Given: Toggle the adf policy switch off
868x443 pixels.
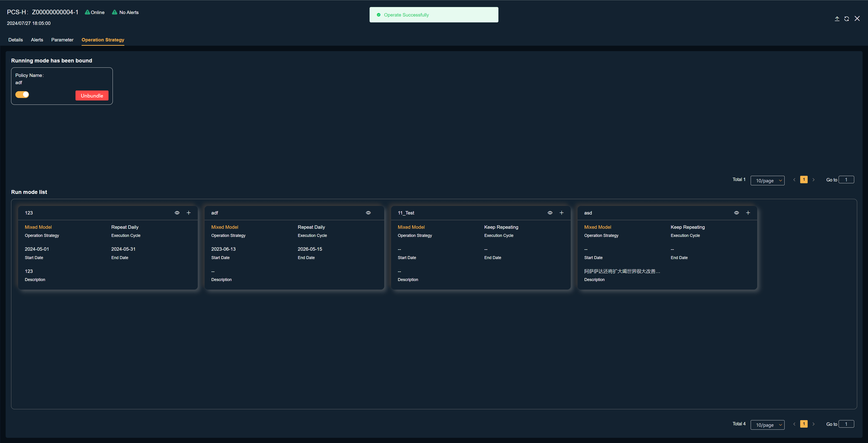Looking at the screenshot, I should pos(22,95).
